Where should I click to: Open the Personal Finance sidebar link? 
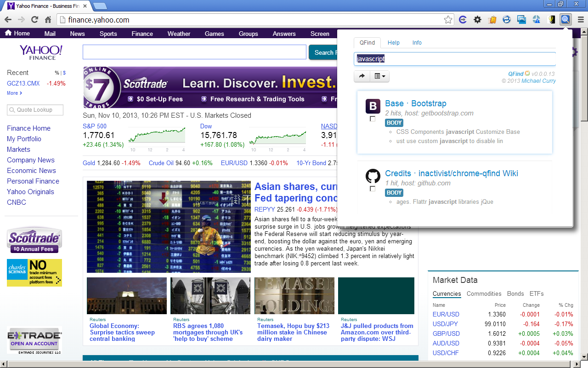coord(33,181)
